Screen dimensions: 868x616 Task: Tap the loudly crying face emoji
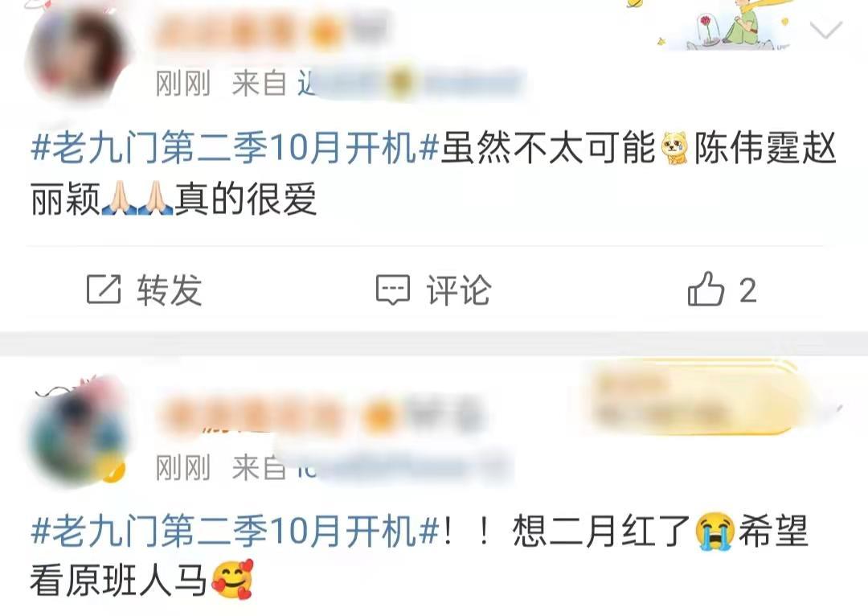[715, 531]
